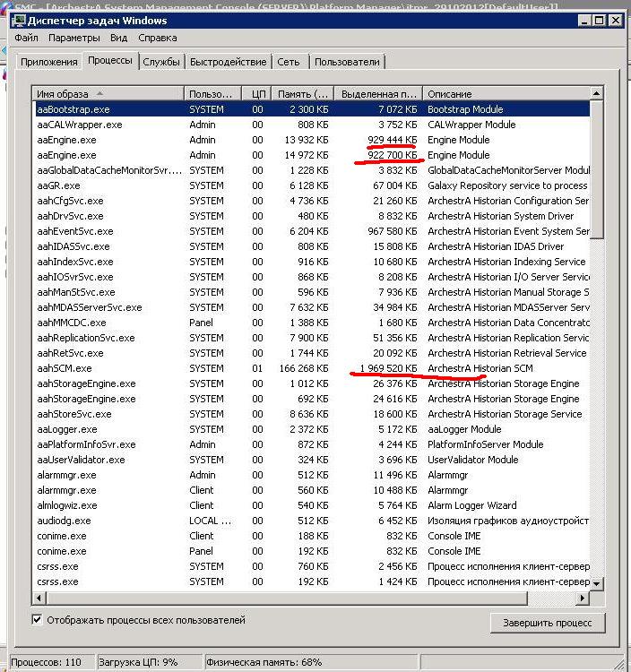Switch to the Быстродействие tab
The height and width of the screenshot is (672, 631).
[228, 62]
